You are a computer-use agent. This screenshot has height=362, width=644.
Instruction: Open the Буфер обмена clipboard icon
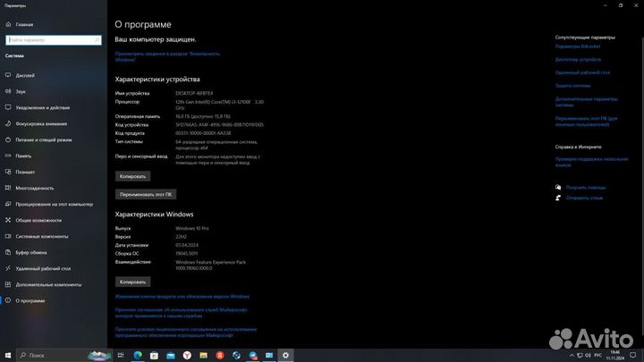(8, 252)
